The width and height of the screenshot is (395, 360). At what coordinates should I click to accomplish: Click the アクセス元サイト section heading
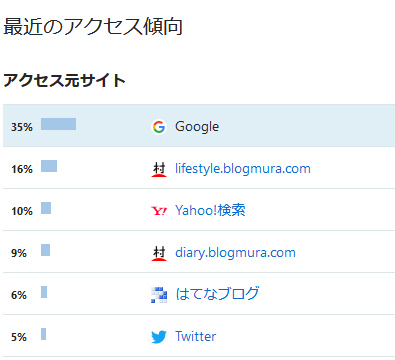[64, 81]
